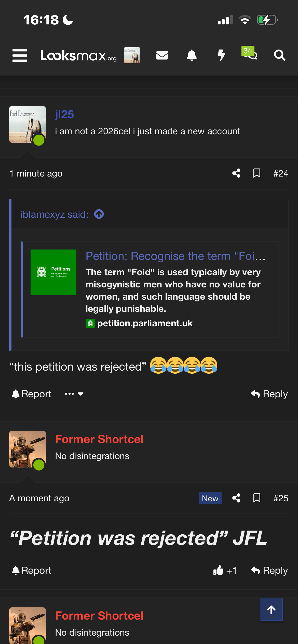Toggle bookmark on post #25
This screenshot has height=644, width=298.
coord(257,498)
